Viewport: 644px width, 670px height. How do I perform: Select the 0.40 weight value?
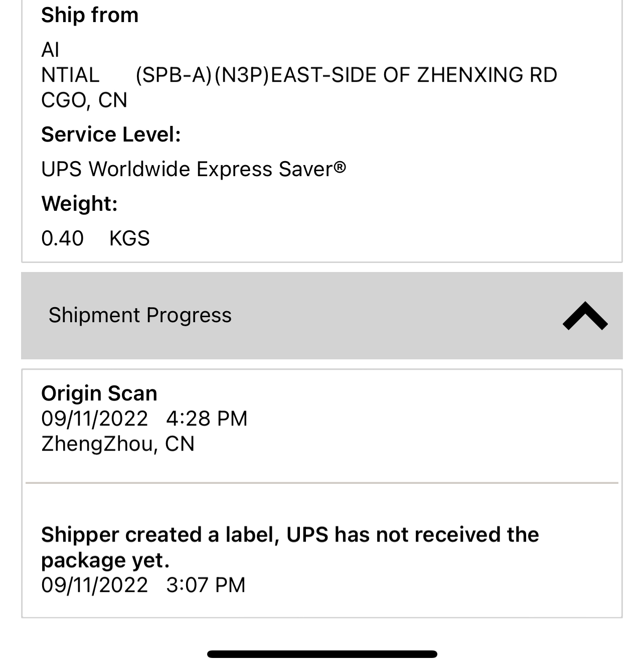[62, 238]
